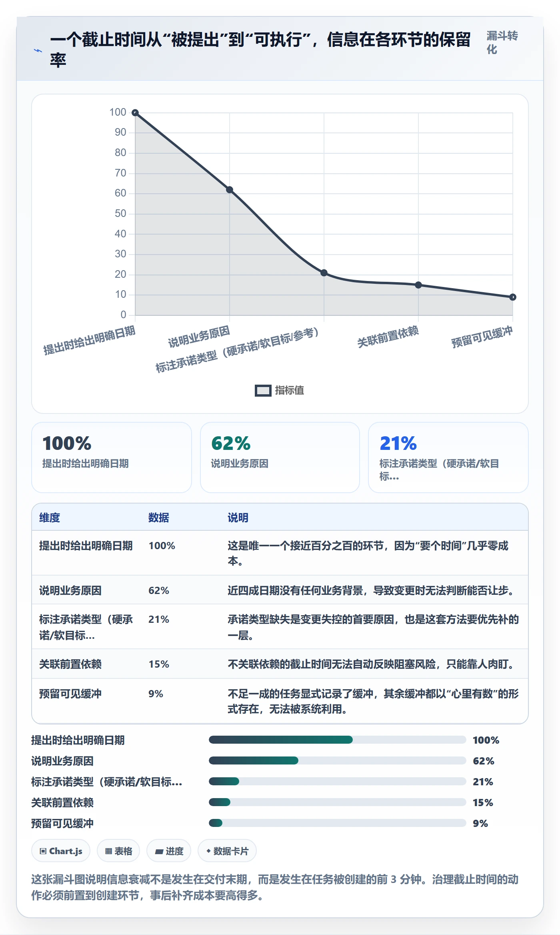Image resolution: width=560 pixels, height=935 pixels.
Task: Click the description starting 近四成日期没有任何业务背景
Action: (x=372, y=590)
